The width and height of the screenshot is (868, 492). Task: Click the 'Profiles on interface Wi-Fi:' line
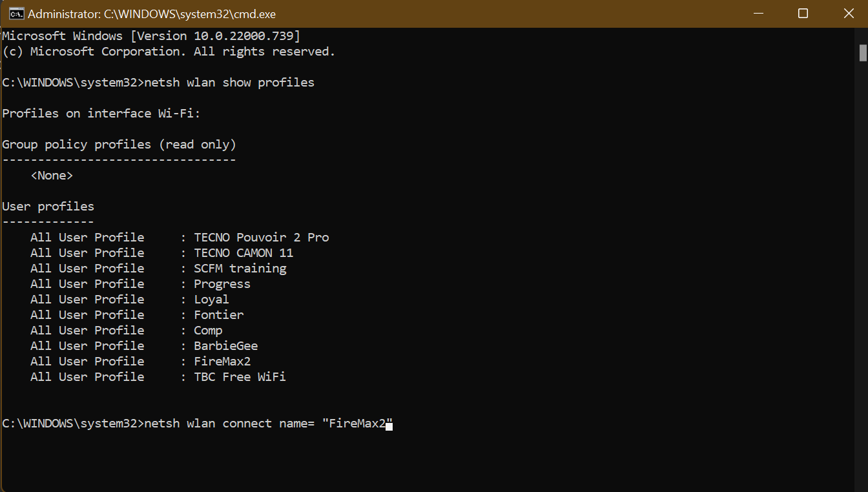(x=101, y=114)
